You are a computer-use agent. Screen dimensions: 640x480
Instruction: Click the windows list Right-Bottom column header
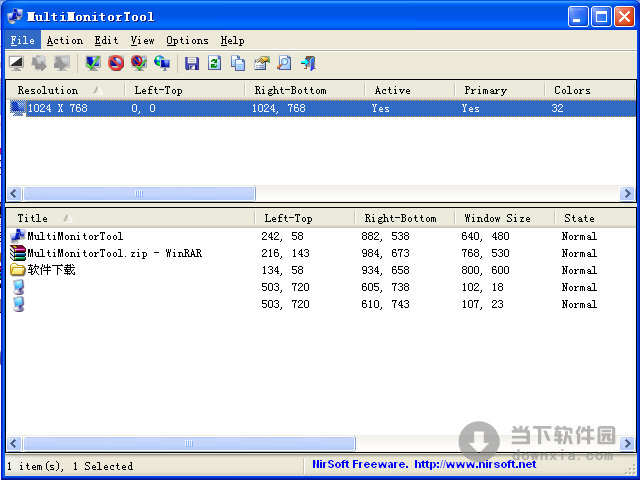404,218
